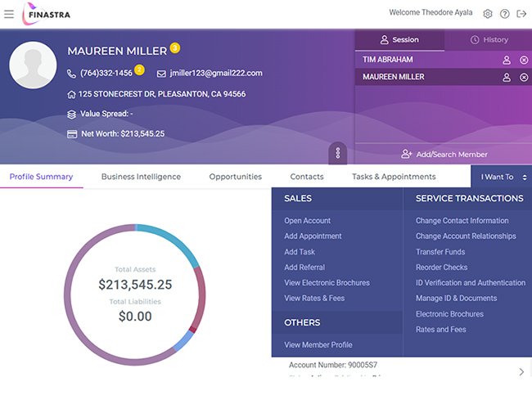Choose Add Referral under Sales
Screen dimensions: 532x418
point(304,267)
